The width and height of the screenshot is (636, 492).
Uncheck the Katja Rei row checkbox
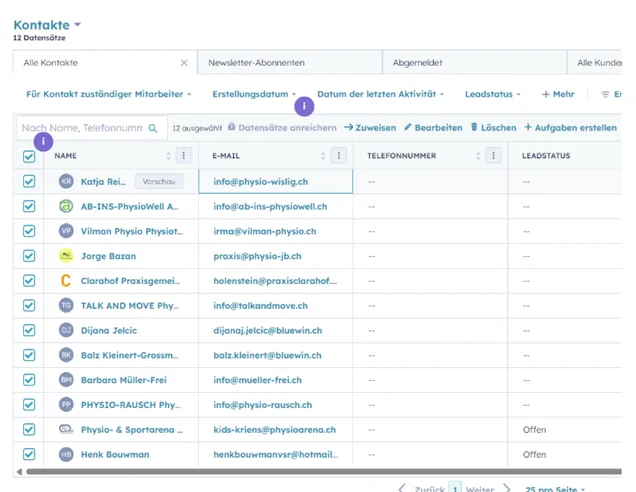point(29,181)
